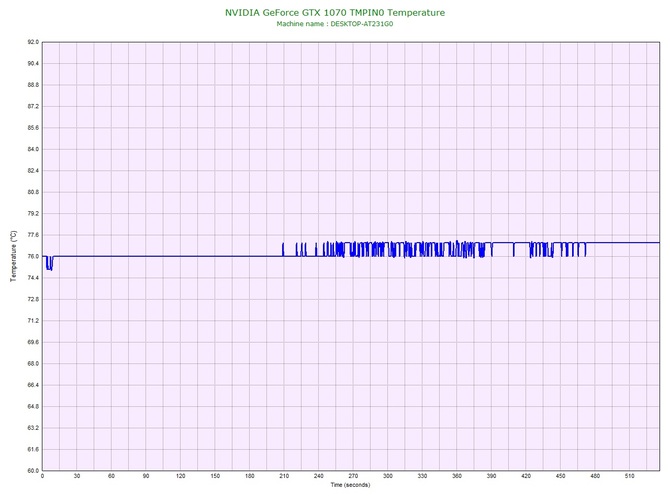Select the 60 seconds time axis label
Viewport: 670px width, 502px height.
click(x=112, y=476)
